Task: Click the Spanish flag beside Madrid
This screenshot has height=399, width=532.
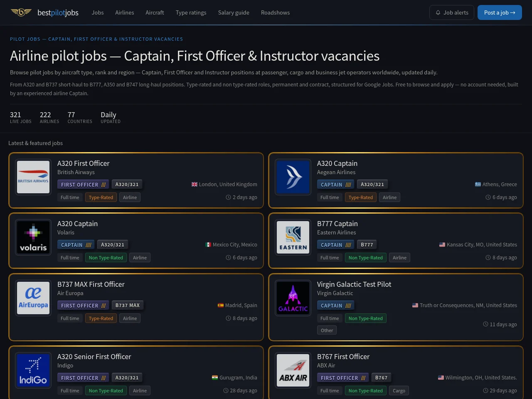Action: pyautogui.click(x=221, y=305)
